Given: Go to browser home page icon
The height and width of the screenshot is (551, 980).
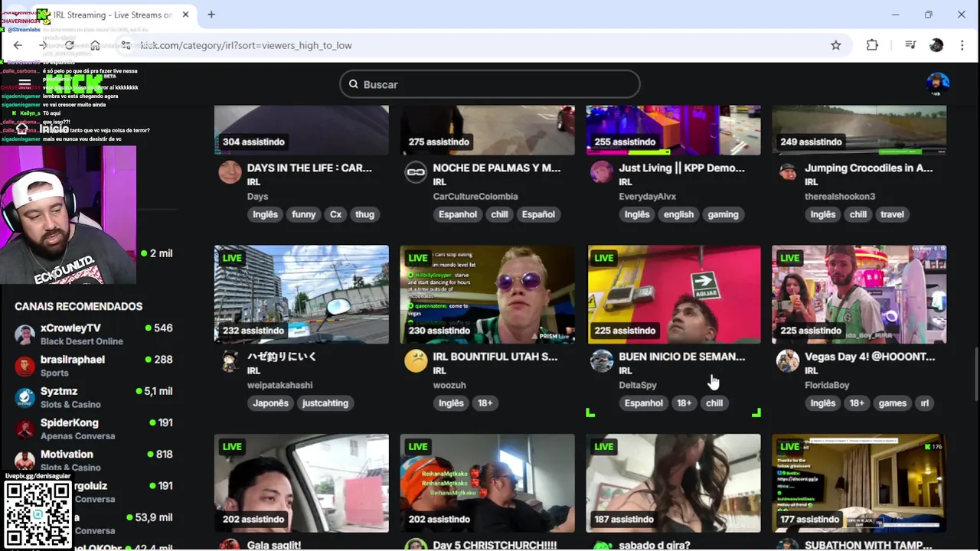Looking at the screenshot, I should click(95, 45).
